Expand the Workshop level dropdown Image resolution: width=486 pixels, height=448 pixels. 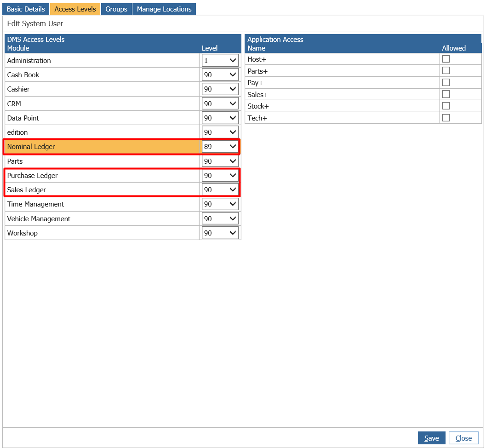click(220, 233)
